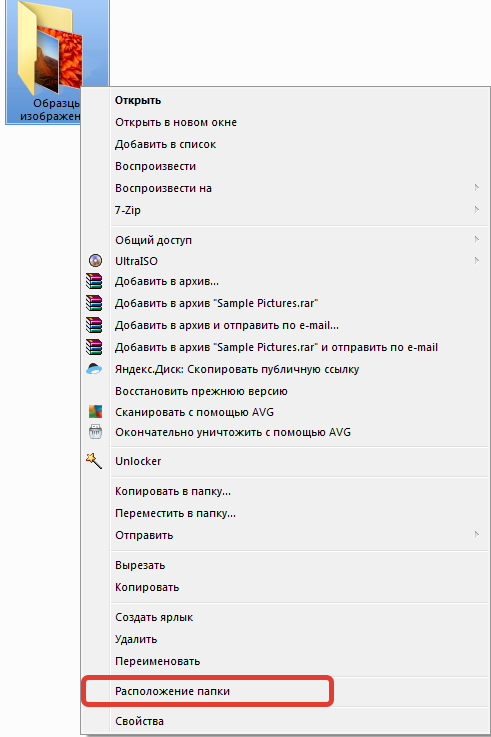Choose 'Добавить в архив...'

click(285, 281)
